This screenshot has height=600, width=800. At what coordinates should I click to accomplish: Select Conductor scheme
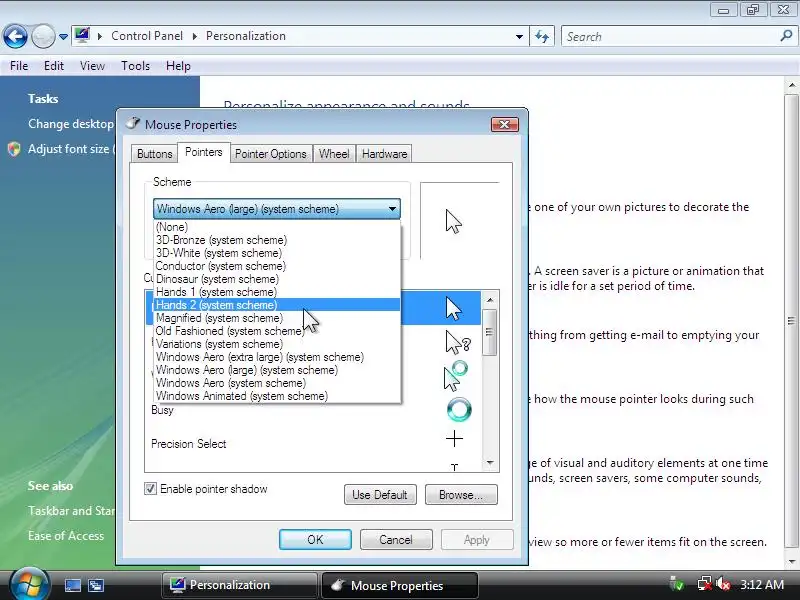tap(277, 266)
